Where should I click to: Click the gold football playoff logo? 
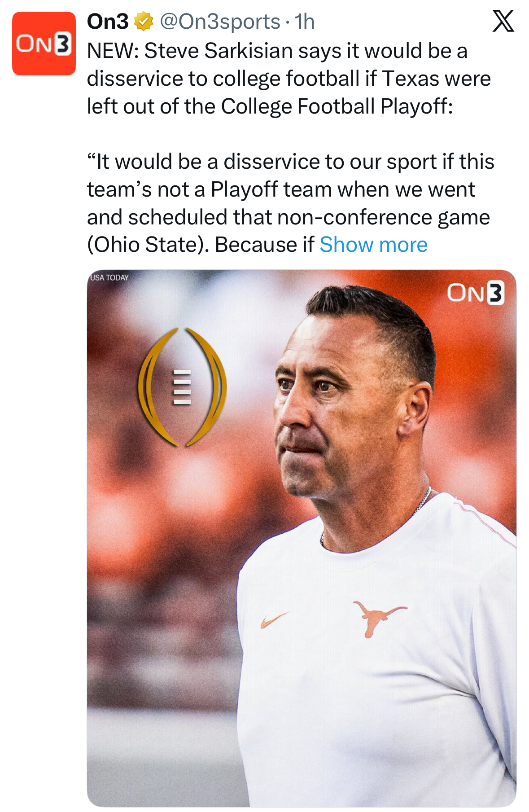182,387
